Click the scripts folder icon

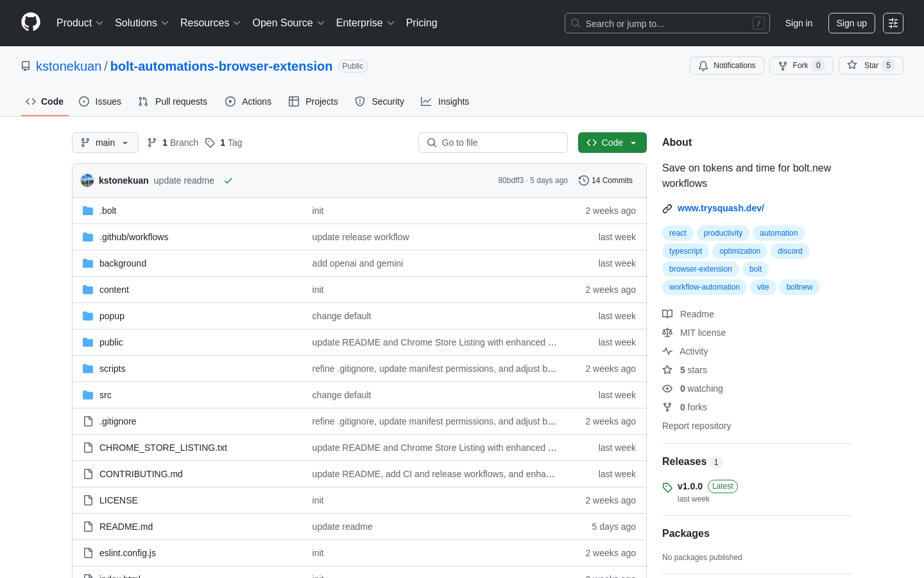click(88, 369)
